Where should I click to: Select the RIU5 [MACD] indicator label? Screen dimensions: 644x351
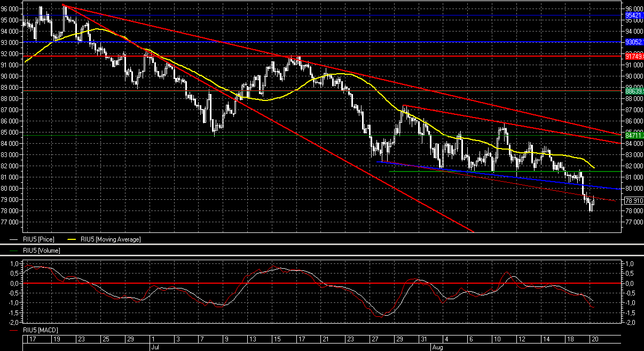[40, 330]
